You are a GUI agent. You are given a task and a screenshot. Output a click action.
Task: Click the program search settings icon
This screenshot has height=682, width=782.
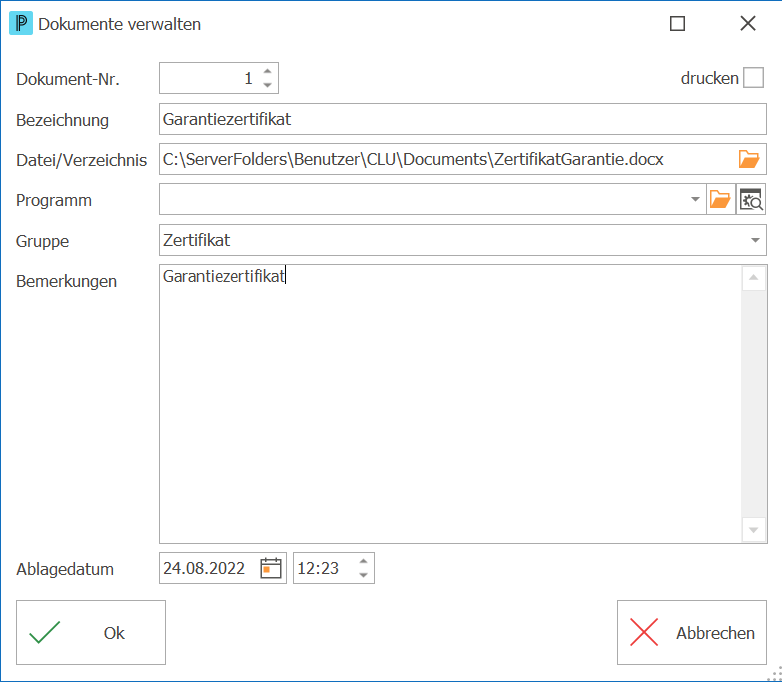[751, 200]
